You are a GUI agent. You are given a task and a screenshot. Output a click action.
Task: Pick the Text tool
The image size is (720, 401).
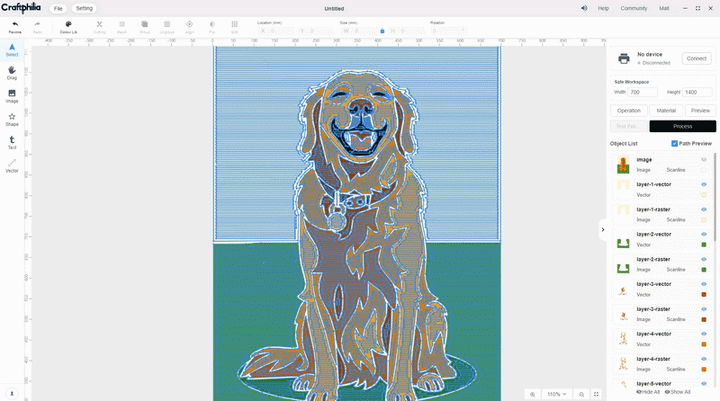point(12,142)
